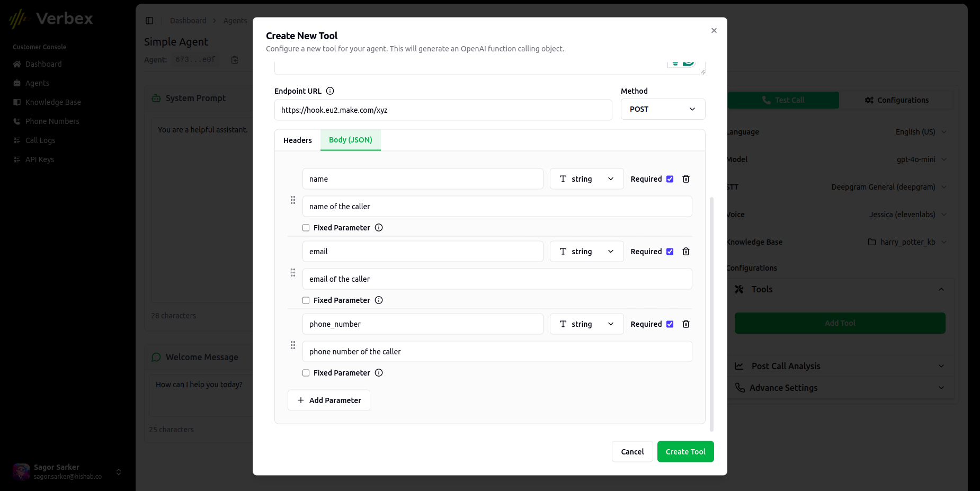Click the Endpoint URL info icon

tap(330, 91)
